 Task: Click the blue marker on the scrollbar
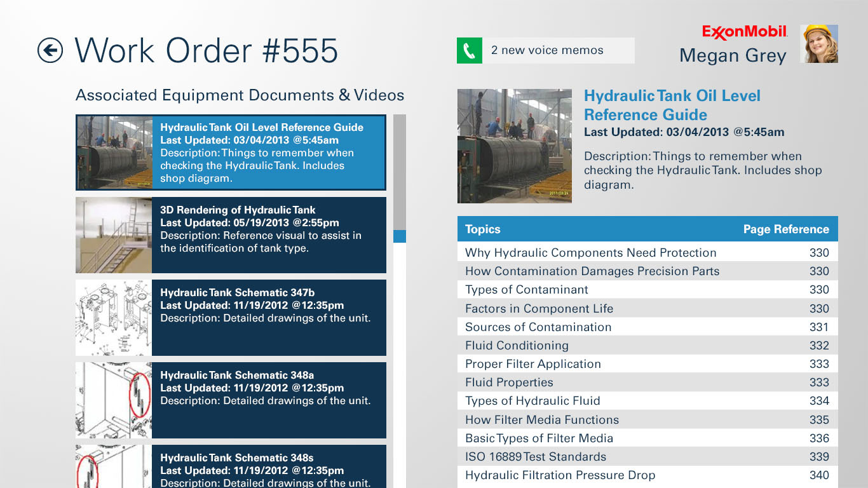coord(400,236)
